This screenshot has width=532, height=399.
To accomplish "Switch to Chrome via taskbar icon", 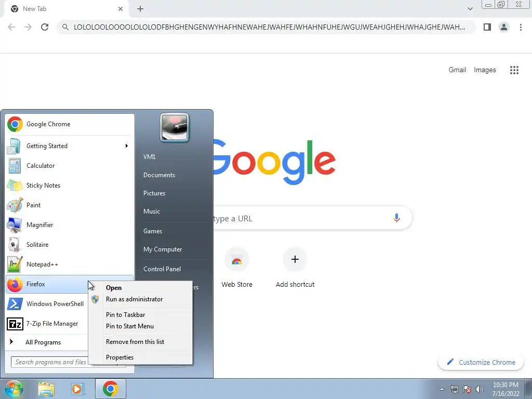I will pos(110,389).
